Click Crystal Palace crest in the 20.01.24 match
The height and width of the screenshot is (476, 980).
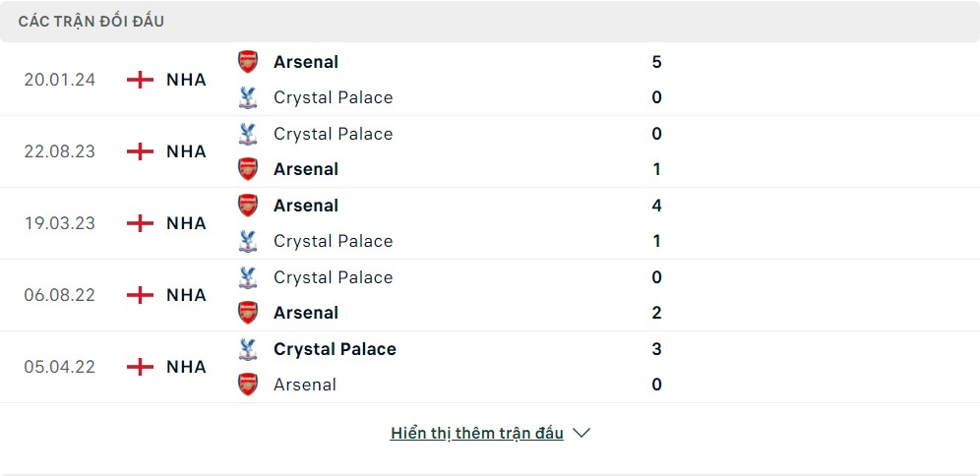click(248, 97)
